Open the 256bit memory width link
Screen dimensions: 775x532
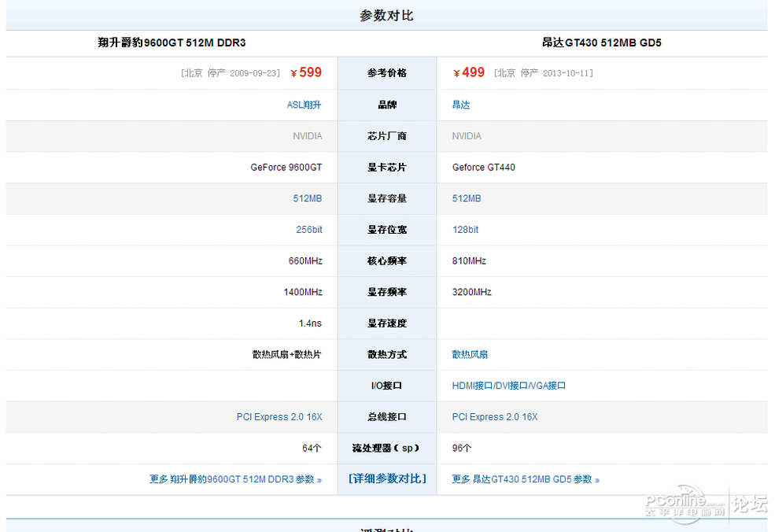click(x=309, y=230)
